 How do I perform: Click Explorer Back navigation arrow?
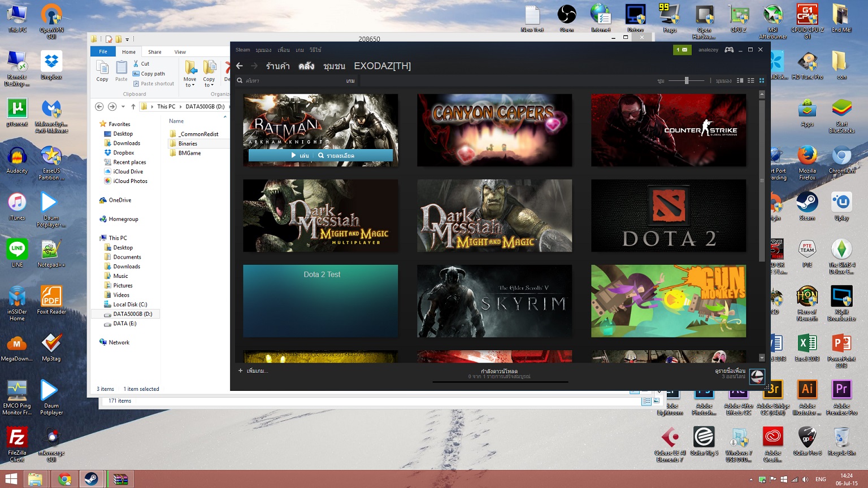click(x=99, y=106)
